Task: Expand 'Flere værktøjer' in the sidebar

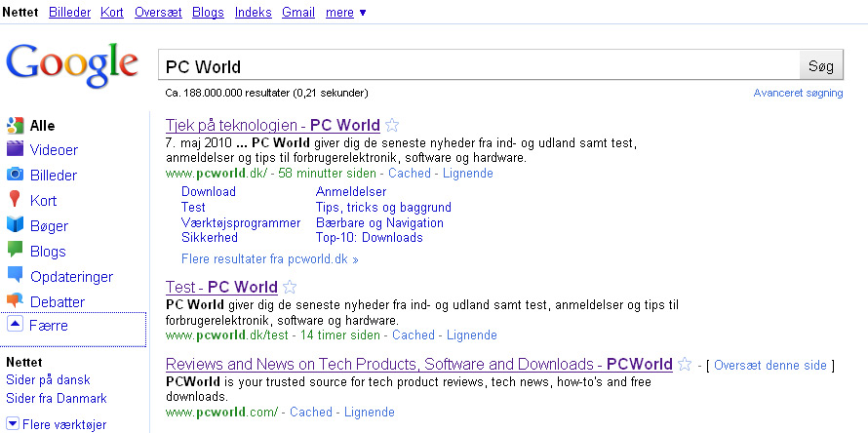Action: [60, 424]
